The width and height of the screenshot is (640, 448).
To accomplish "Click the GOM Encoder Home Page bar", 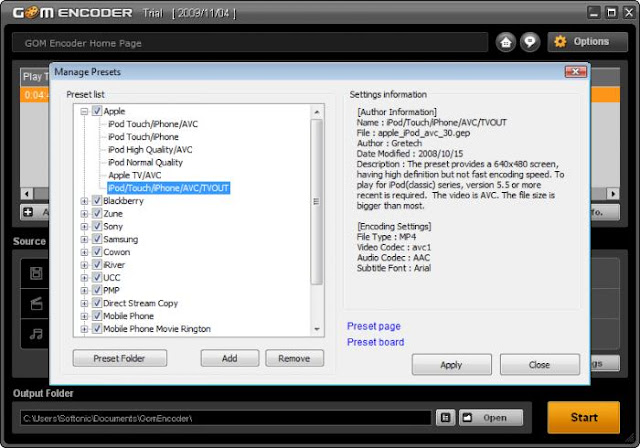I will coord(250,43).
